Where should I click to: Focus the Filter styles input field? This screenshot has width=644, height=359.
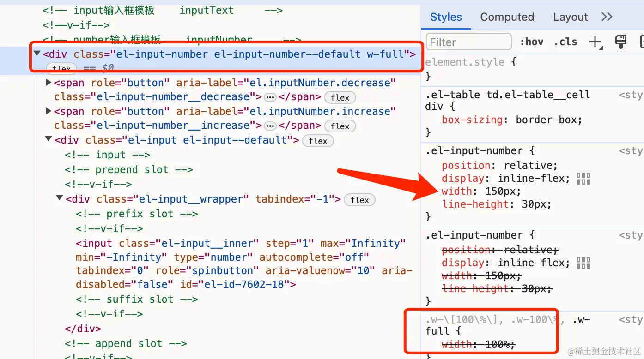(469, 42)
